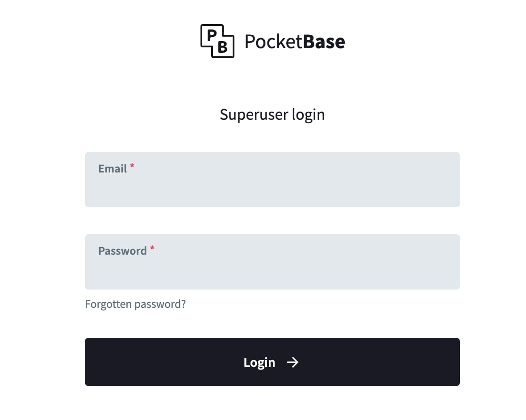Click the Email field label
This screenshot has height=420, width=526.
pos(112,168)
